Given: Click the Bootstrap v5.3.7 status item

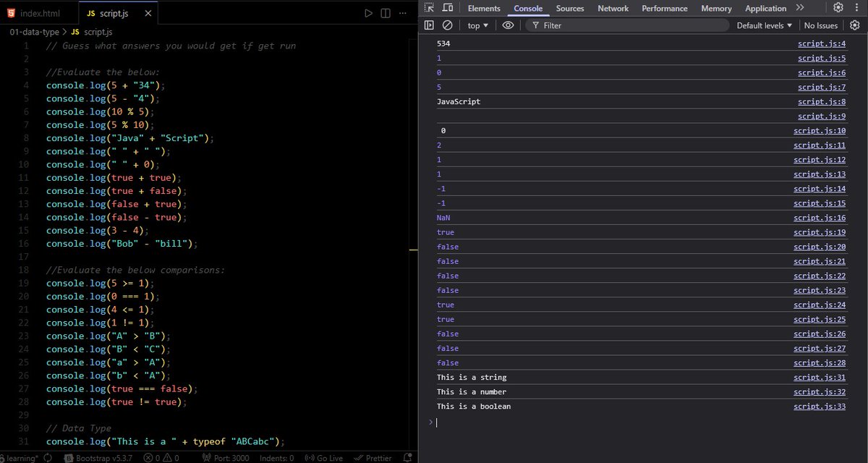Looking at the screenshot, I should [99, 458].
